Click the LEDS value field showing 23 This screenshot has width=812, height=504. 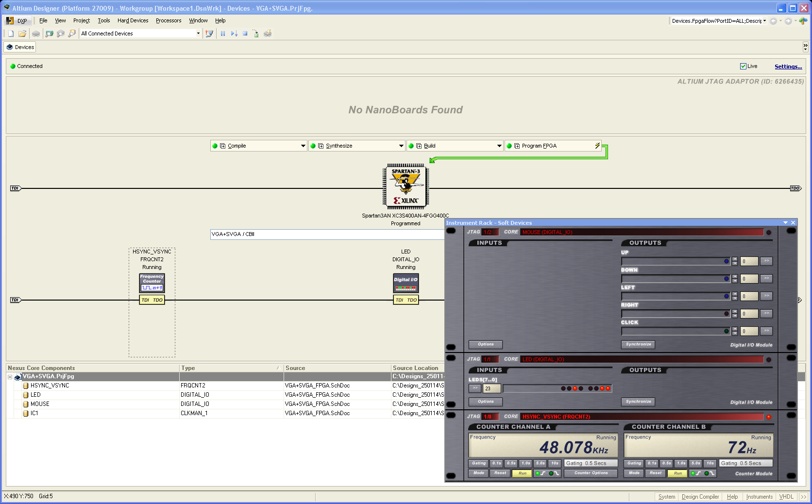(492, 388)
